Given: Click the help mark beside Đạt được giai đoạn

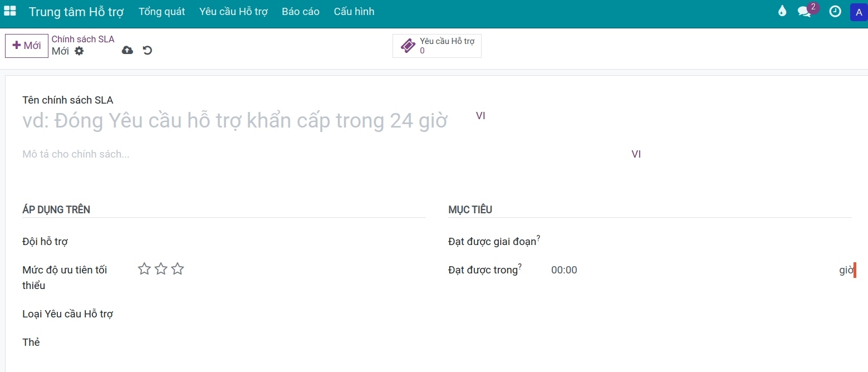Looking at the screenshot, I should coord(538,238).
